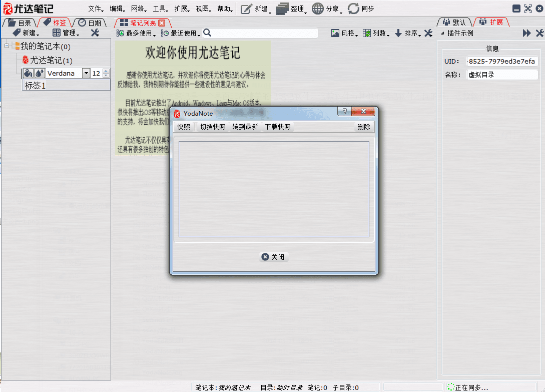
Task: Open the 扩展 menu
Action: [182, 9]
